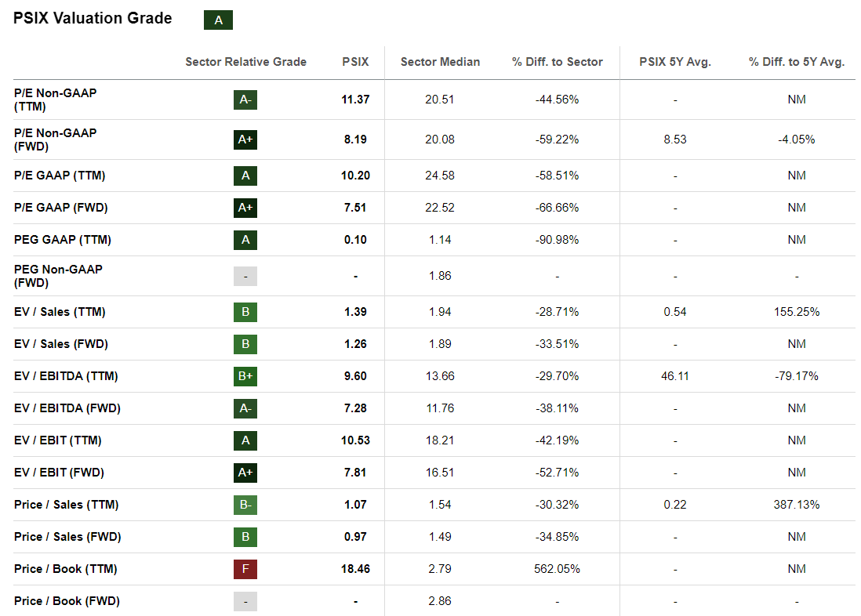Click the Sector Median column header
This screenshot has width=861, height=616.
(x=440, y=62)
